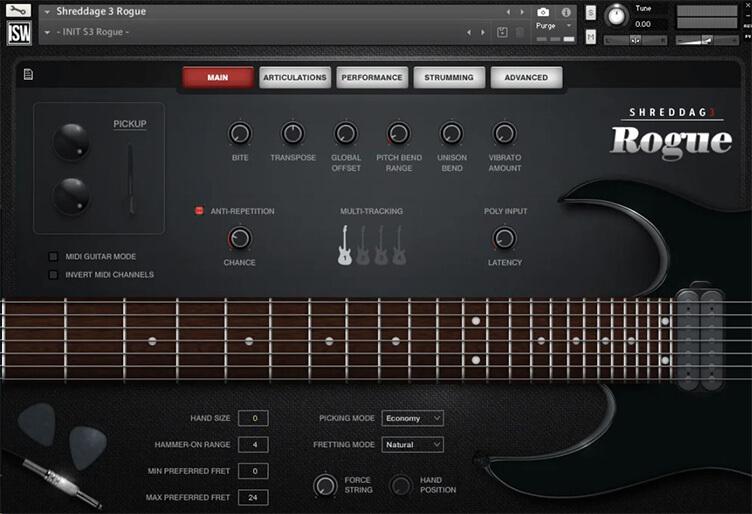Viewport: 752px width, 514px height.
Task: Adjust the Transpose knob
Action: pos(293,133)
